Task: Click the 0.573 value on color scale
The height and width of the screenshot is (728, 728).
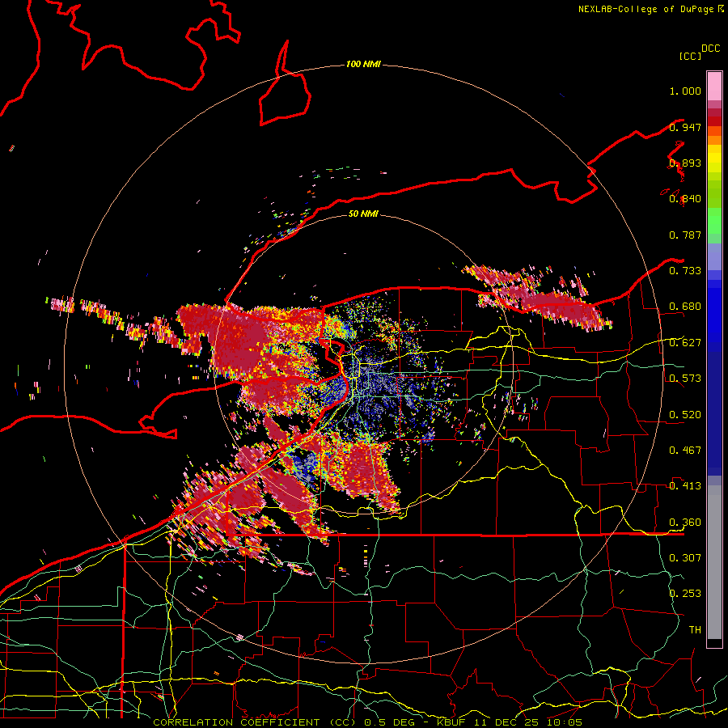Action: coord(685,379)
